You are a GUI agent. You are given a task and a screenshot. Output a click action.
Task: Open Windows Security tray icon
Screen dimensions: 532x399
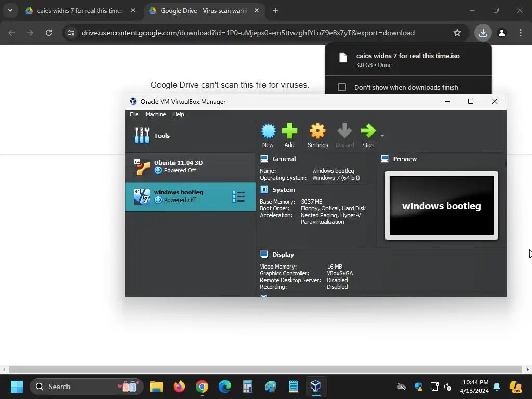[418, 387]
